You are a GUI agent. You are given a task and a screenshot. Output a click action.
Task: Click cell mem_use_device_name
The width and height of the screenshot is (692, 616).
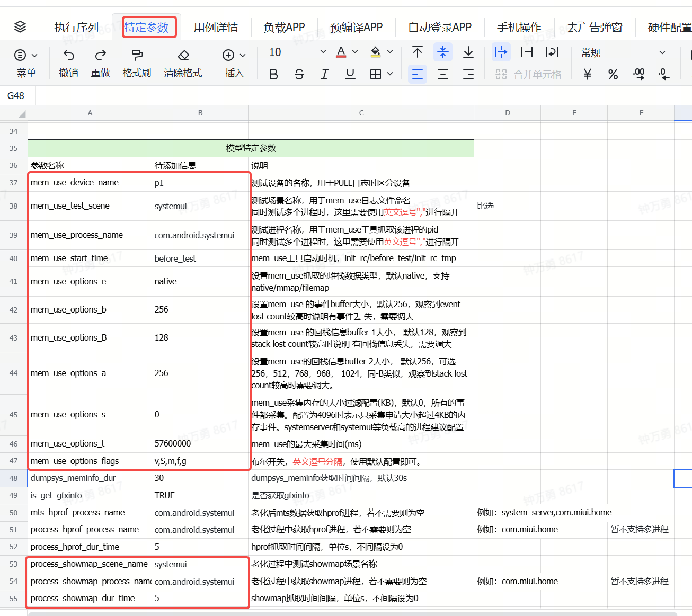pyautogui.click(x=90, y=183)
